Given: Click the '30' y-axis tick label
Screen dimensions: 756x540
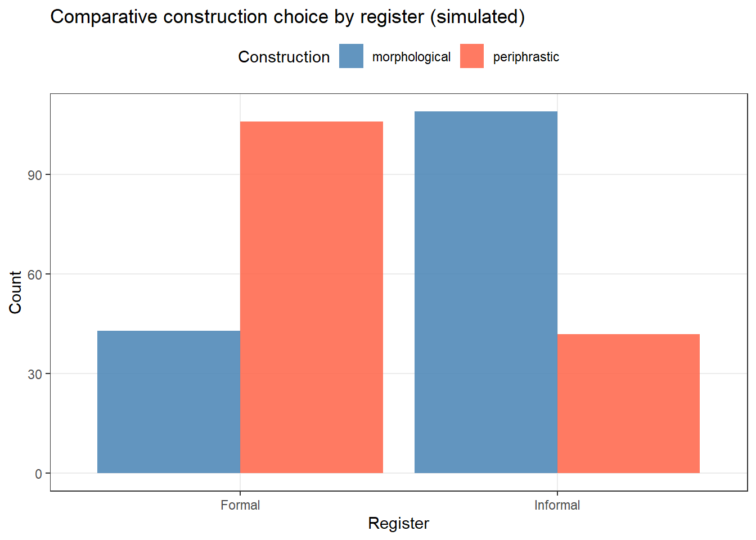Looking at the screenshot, I should click(35, 374).
